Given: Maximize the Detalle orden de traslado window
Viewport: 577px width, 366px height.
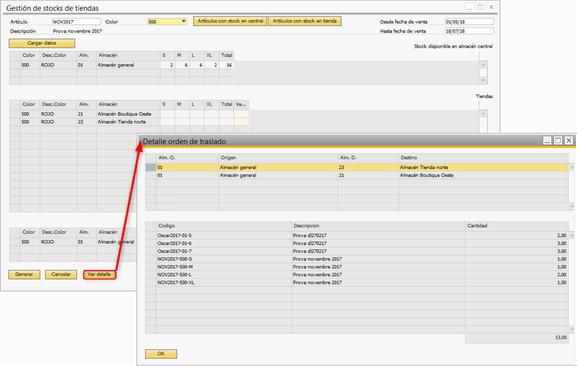Looking at the screenshot, I should point(558,141).
